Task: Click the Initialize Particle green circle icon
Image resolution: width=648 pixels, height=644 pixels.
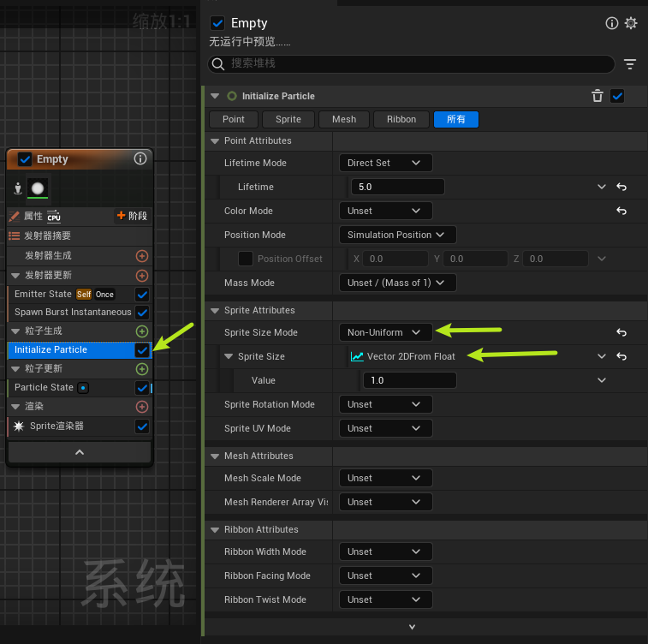Action: [x=232, y=96]
